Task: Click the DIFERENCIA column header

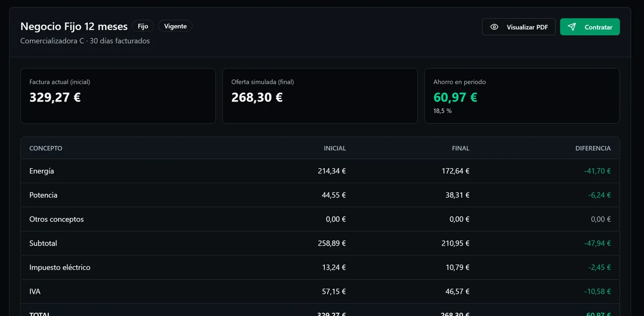Action: point(593,148)
